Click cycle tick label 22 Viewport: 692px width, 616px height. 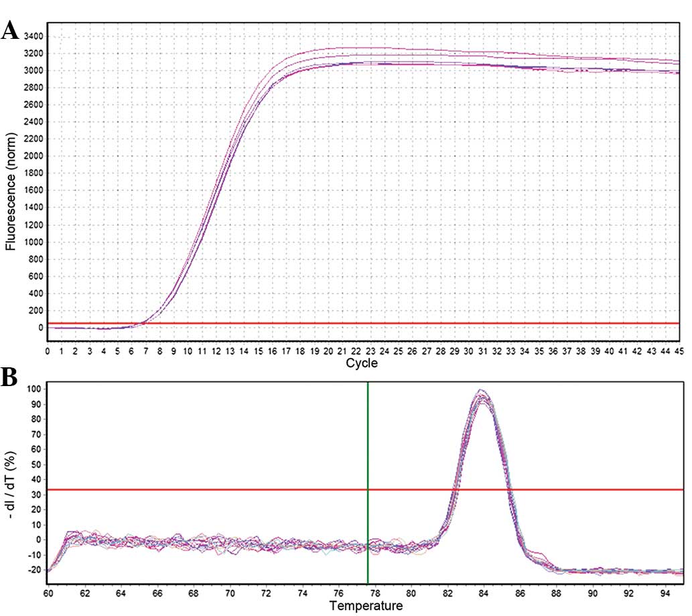point(355,351)
